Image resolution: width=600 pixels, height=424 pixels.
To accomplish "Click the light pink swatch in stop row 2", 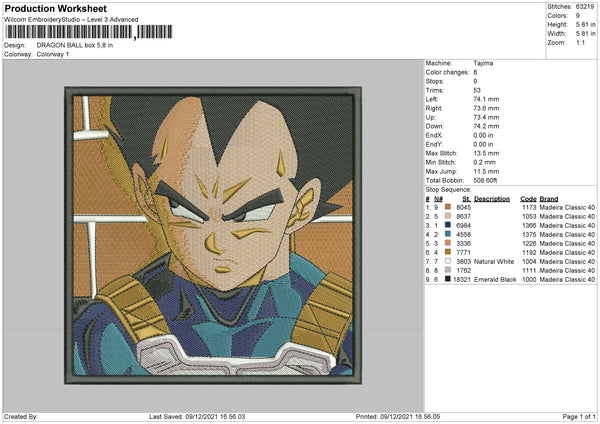I will point(448,216).
